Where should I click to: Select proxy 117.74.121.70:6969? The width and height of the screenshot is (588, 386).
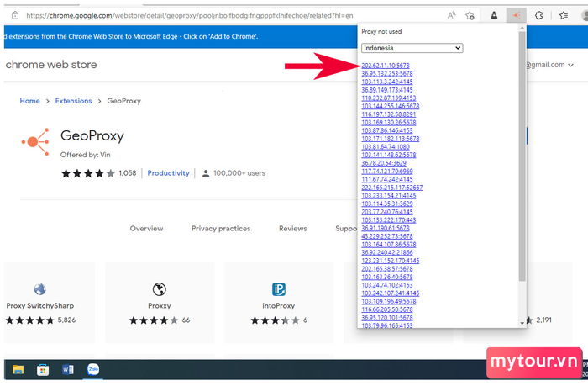click(387, 172)
